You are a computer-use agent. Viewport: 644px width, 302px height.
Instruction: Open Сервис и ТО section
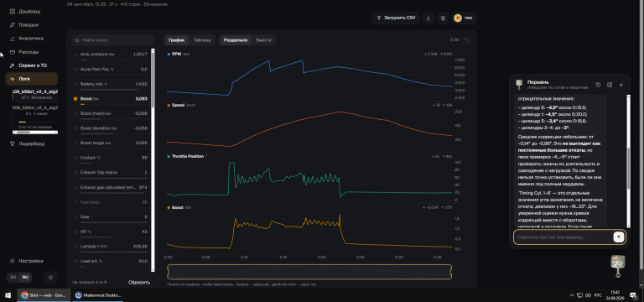click(31, 65)
